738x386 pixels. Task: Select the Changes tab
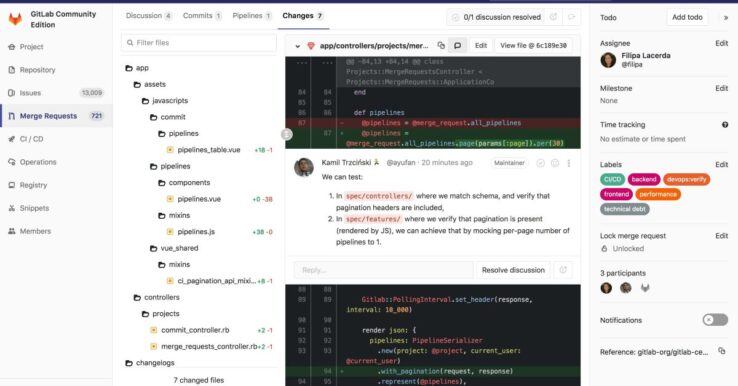pos(303,16)
